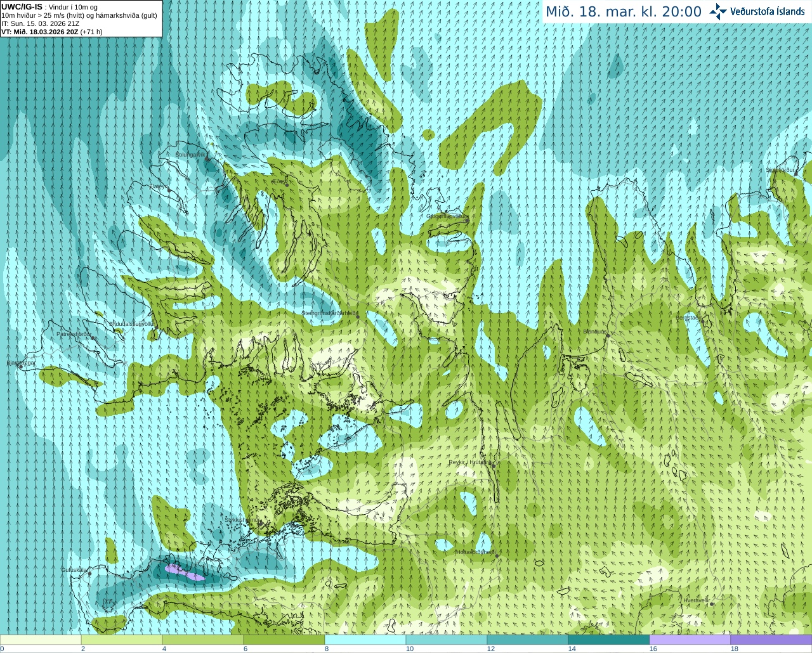This screenshot has height=653, width=812.
Task: Click the 0–2 m/s pale yellow legend swatch
Action: coord(41,640)
